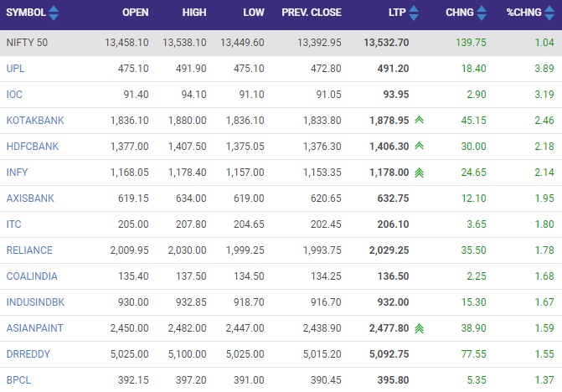Viewport: 562px width, 392px height.
Task: Select IOC high value 94.10
Action: (x=194, y=95)
